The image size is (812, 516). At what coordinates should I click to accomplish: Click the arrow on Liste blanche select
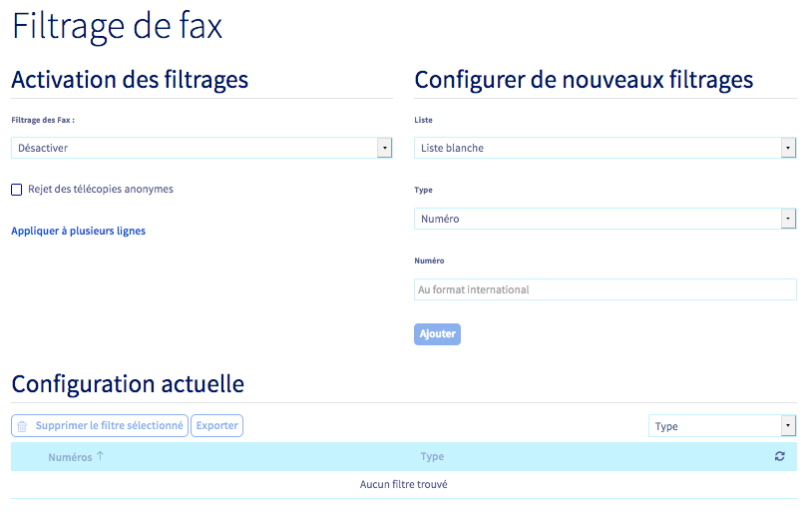pos(788,148)
